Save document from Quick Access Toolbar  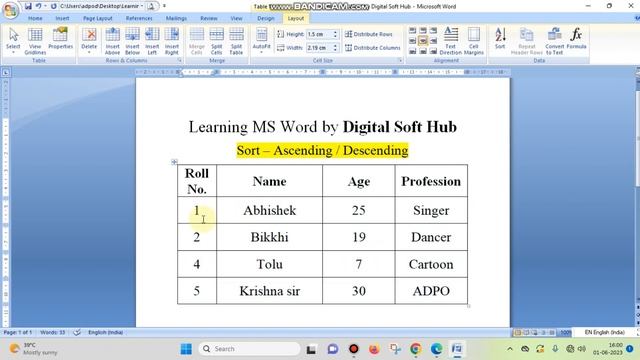point(28,6)
